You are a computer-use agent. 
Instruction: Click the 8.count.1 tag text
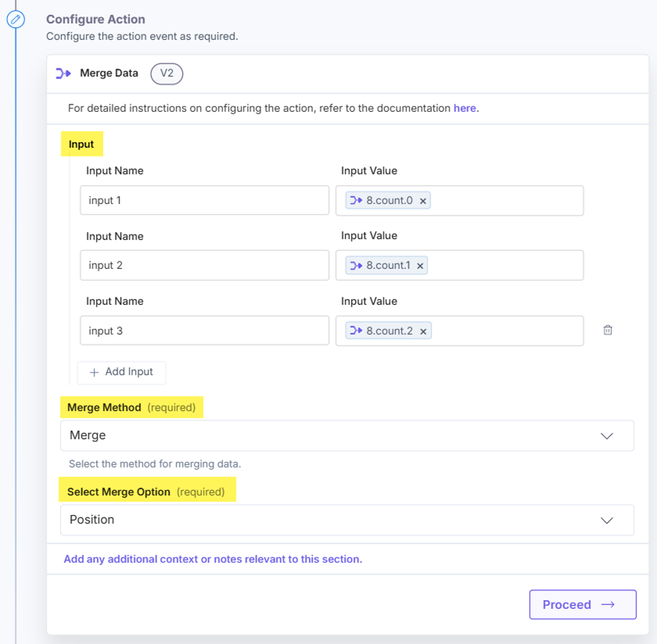point(388,265)
